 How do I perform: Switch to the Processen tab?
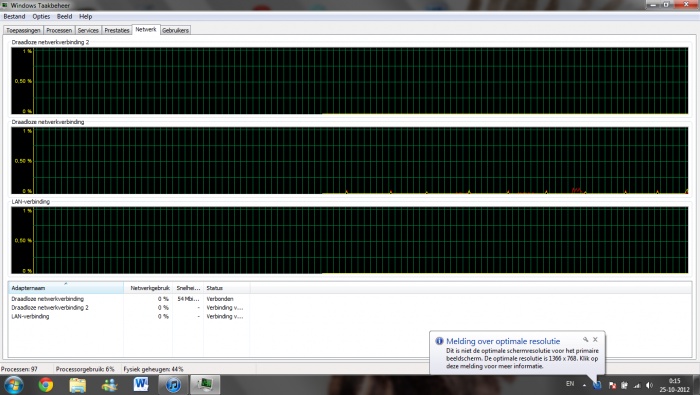click(x=59, y=30)
